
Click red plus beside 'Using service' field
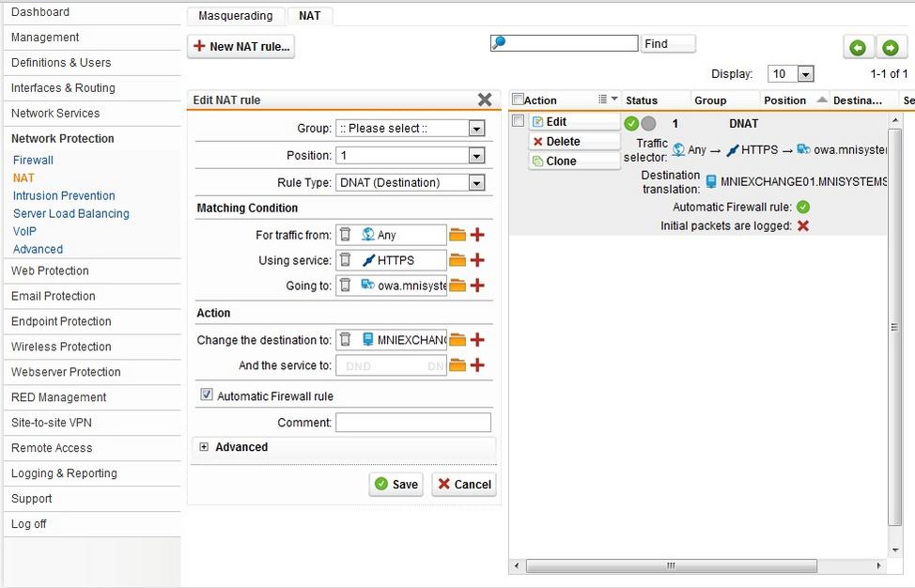point(477,260)
